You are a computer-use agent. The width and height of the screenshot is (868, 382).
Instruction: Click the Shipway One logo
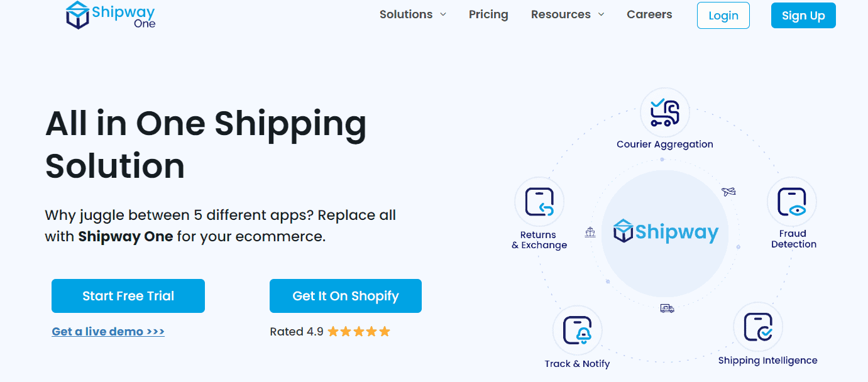tap(111, 15)
